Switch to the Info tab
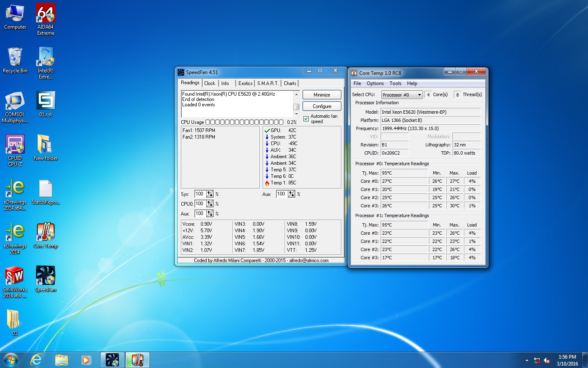 pyautogui.click(x=225, y=83)
